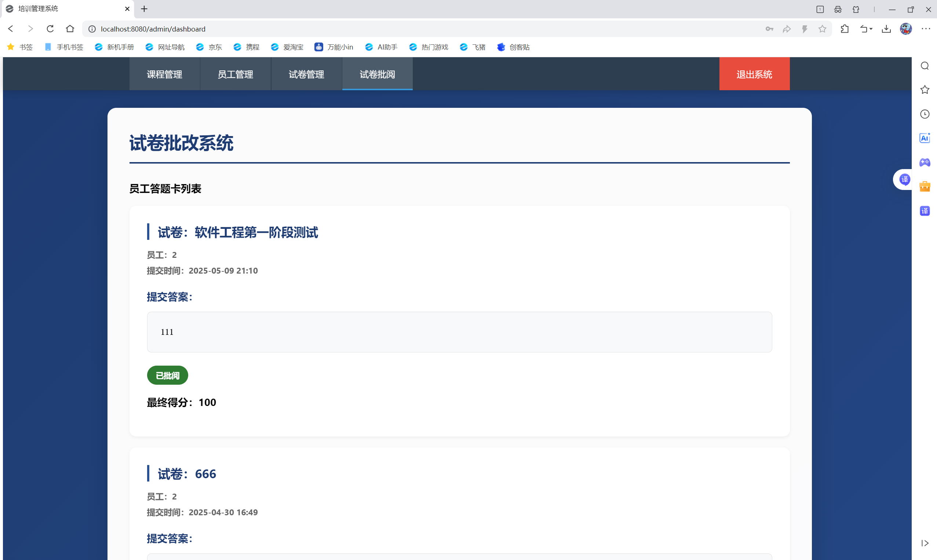This screenshot has width=937, height=560.
Task: Click the red 退出系统 button
Action: (754, 74)
